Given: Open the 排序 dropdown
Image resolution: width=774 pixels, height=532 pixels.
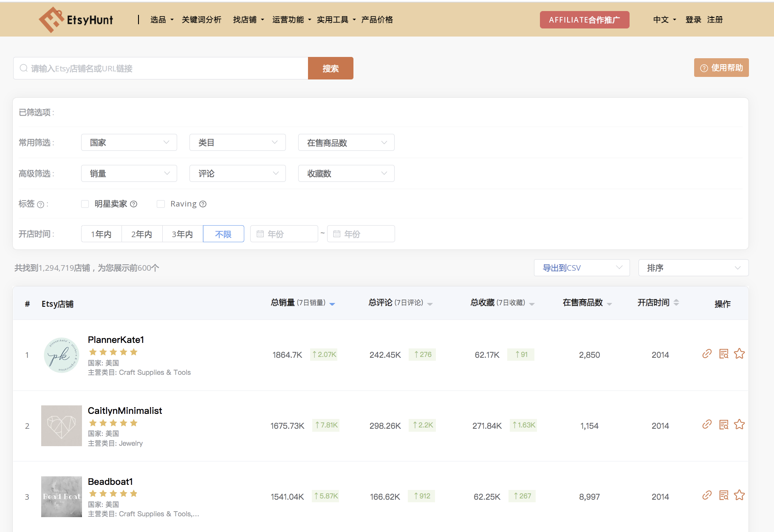Looking at the screenshot, I should pyautogui.click(x=693, y=268).
